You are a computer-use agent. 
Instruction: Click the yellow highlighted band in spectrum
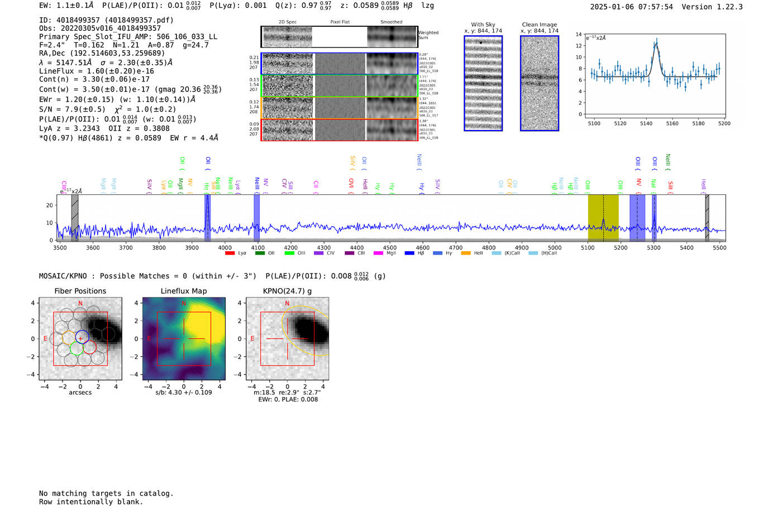pyautogui.click(x=603, y=218)
